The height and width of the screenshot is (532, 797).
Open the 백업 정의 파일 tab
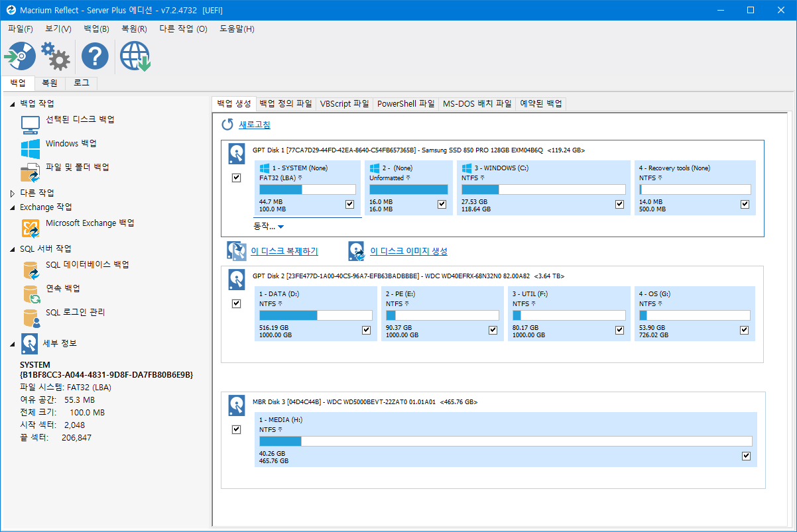click(286, 104)
